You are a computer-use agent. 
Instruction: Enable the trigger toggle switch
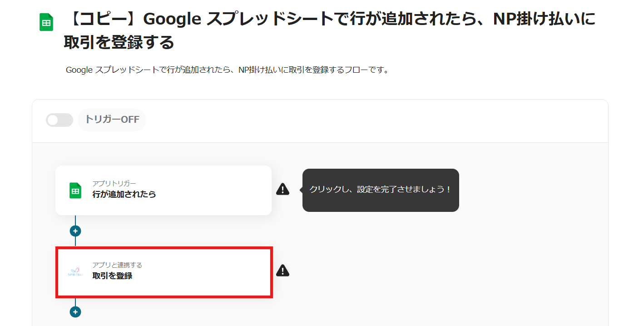pyautogui.click(x=59, y=120)
